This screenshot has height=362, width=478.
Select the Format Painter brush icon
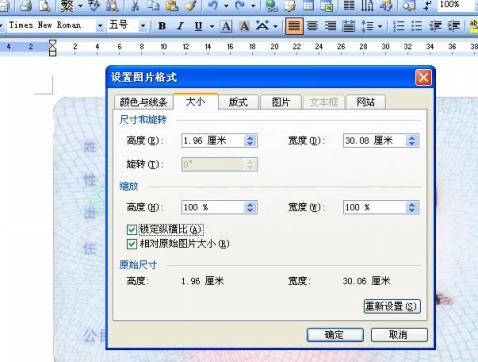click(191, 5)
